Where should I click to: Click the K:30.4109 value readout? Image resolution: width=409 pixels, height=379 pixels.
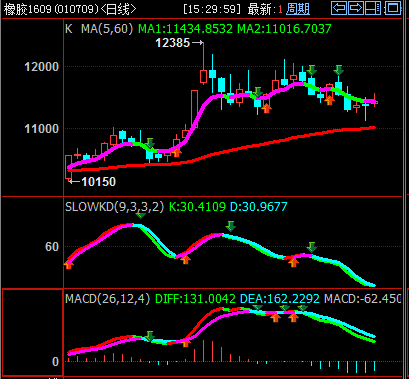197,207
